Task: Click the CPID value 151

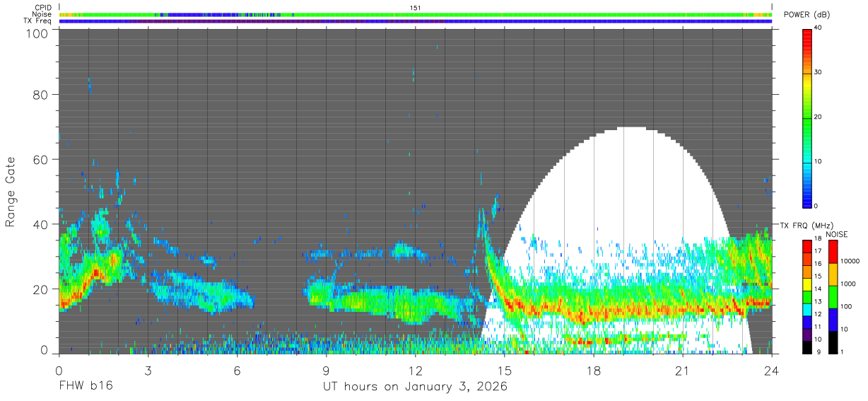Action: point(416,7)
